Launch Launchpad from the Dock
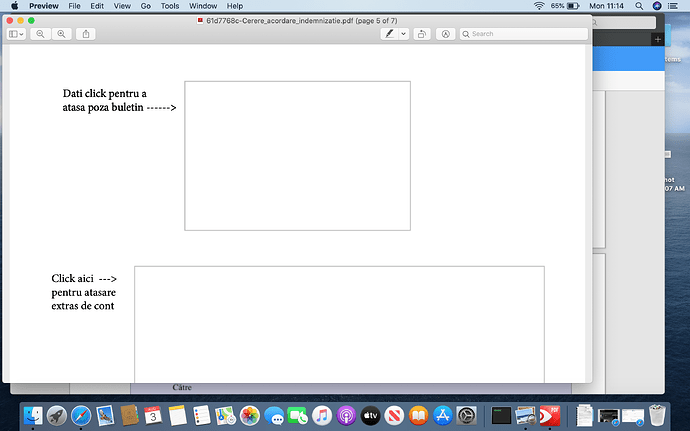The width and height of the screenshot is (690, 431). point(57,415)
